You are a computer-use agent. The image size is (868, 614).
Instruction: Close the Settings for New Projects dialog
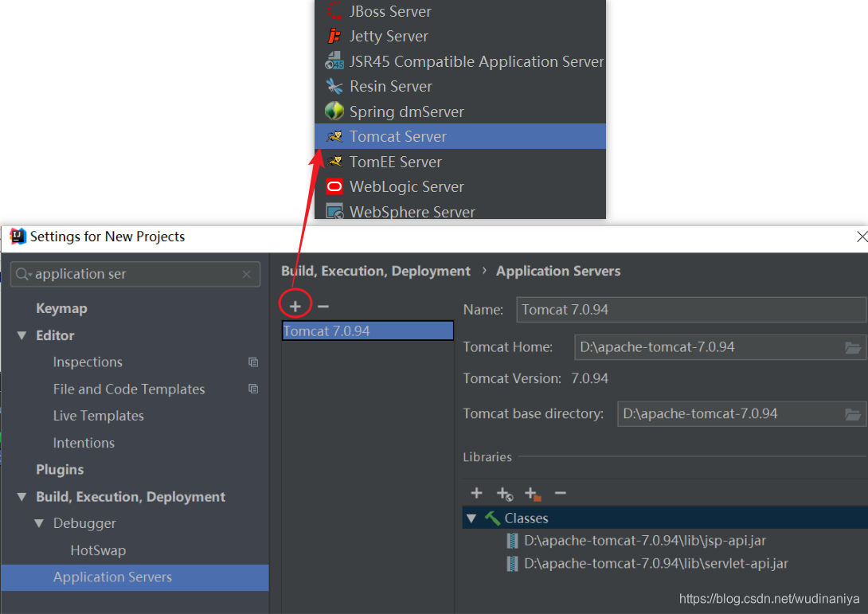[862, 237]
